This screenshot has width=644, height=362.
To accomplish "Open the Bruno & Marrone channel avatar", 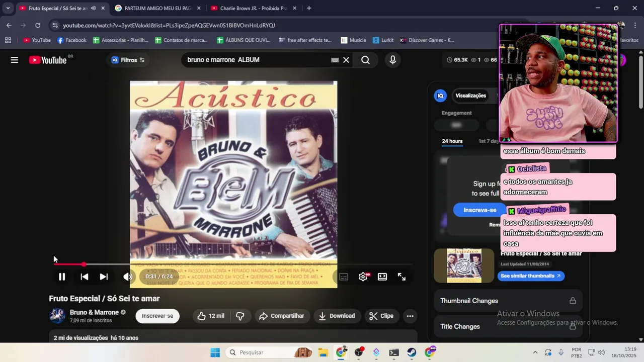I will tap(57, 316).
